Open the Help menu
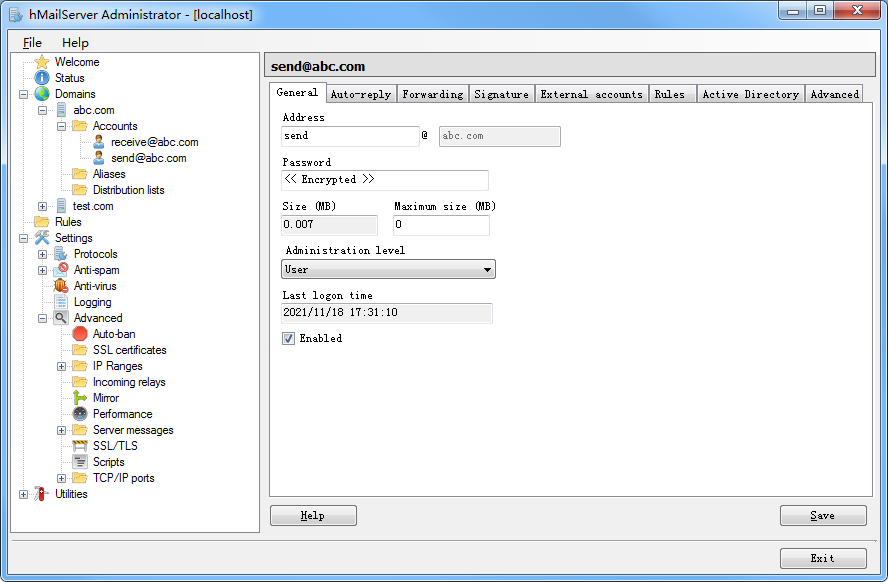Viewport: 888px width, 582px height. pyautogui.click(x=75, y=42)
